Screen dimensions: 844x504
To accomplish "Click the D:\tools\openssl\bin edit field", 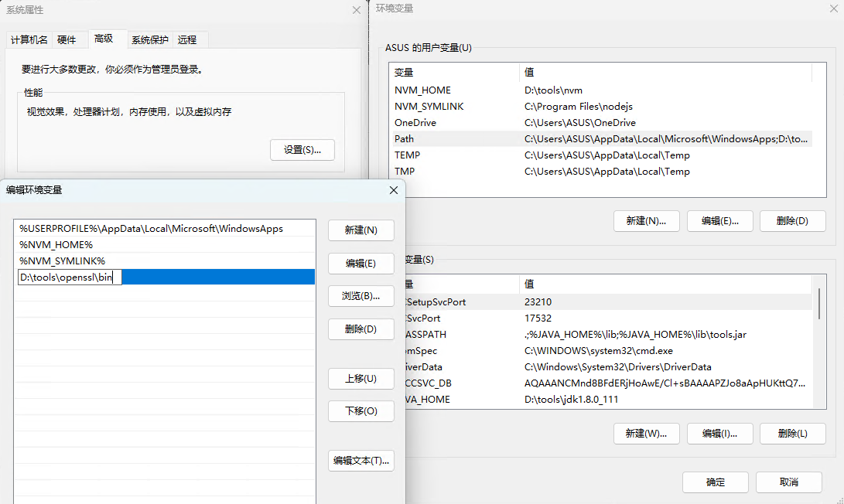I will pyautogui.click(x=70, y=277).
